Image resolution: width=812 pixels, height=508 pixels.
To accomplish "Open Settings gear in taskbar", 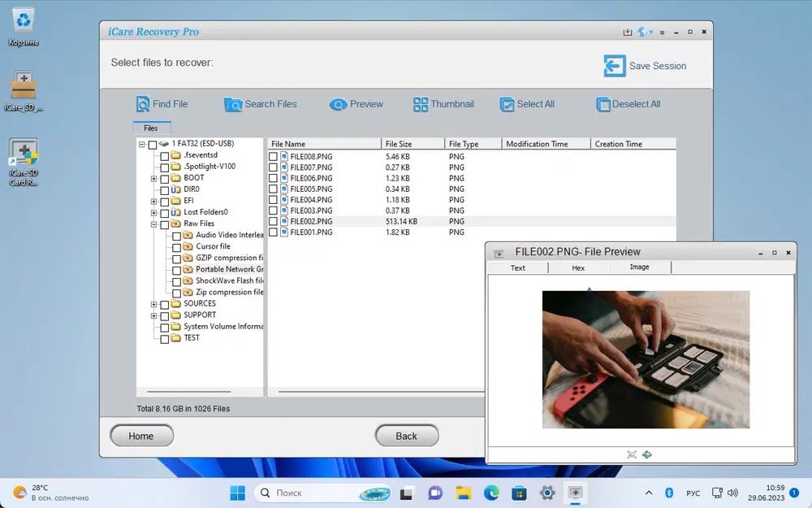I will point(547,493).
